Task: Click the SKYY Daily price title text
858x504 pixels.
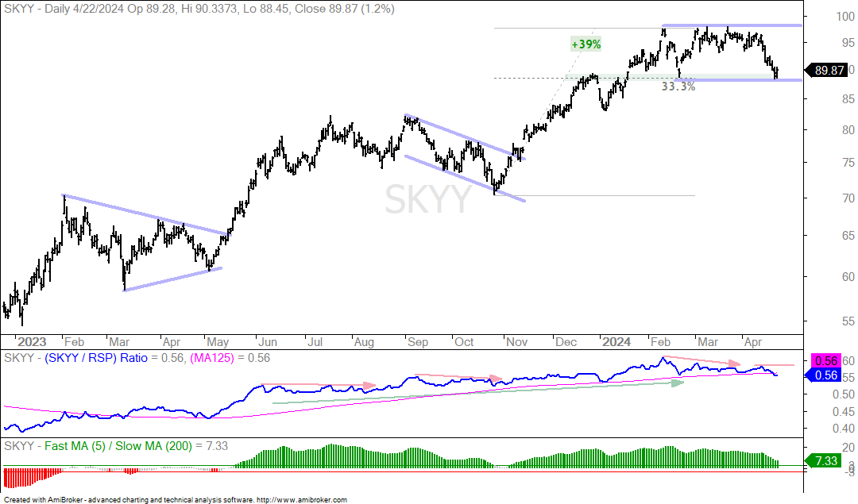Action: point(199,9)
